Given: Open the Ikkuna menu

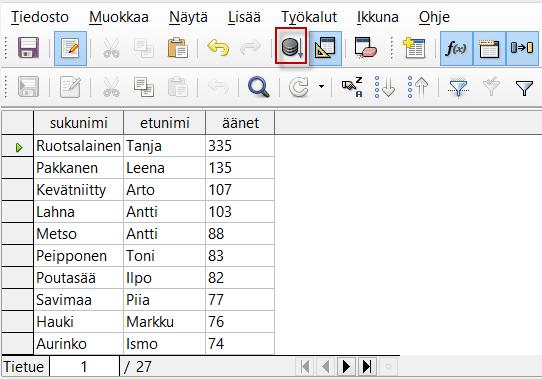Looking at the screenshot, I should point(377,17).
